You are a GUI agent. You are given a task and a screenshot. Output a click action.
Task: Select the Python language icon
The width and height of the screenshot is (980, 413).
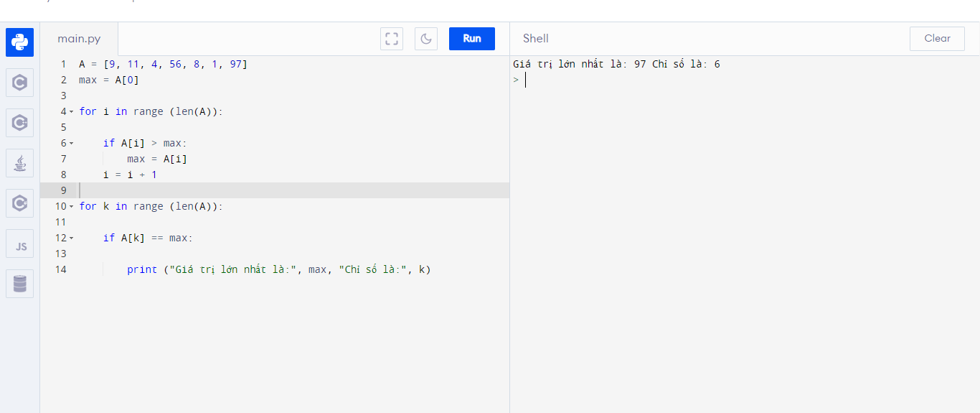coord(20,42)
